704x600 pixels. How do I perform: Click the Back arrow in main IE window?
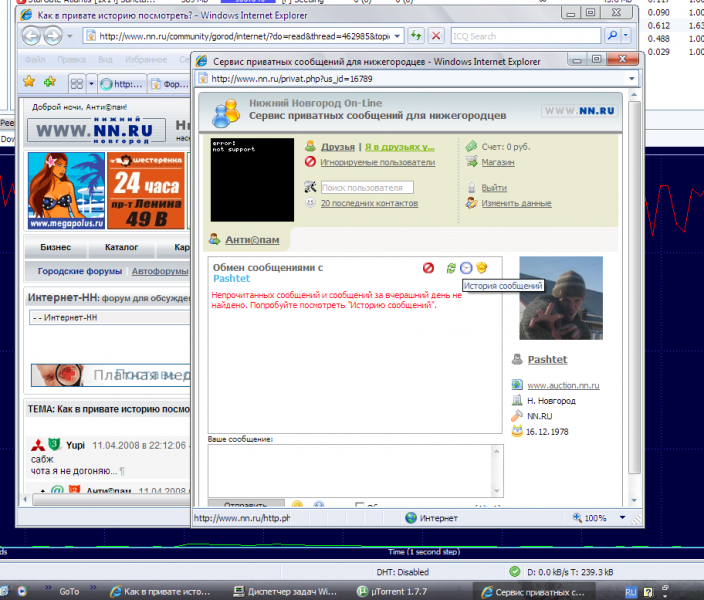(x=31, y=36)
